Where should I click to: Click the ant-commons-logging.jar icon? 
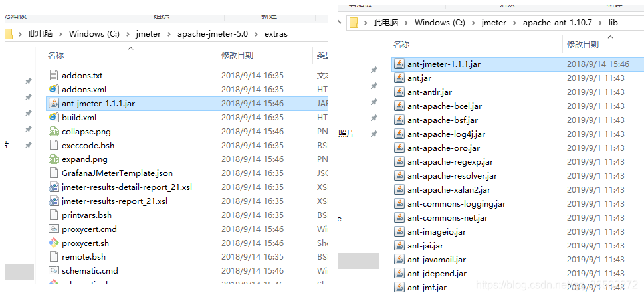399,204
